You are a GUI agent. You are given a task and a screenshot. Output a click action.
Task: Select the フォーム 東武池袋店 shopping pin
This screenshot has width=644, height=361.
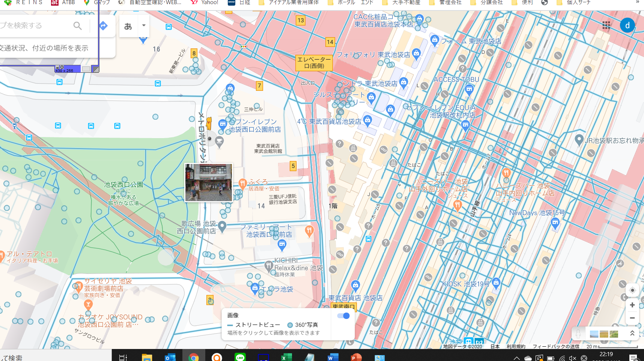point(434,40)
